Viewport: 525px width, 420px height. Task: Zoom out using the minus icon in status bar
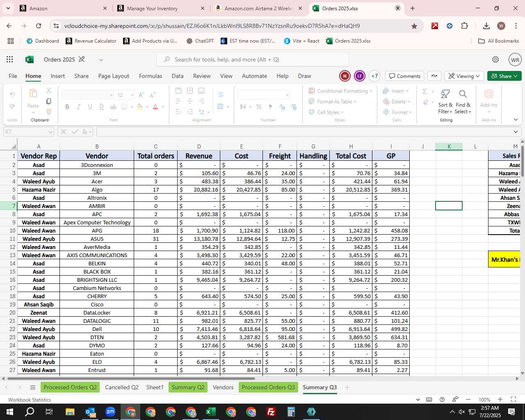click(x=468, y=399)
